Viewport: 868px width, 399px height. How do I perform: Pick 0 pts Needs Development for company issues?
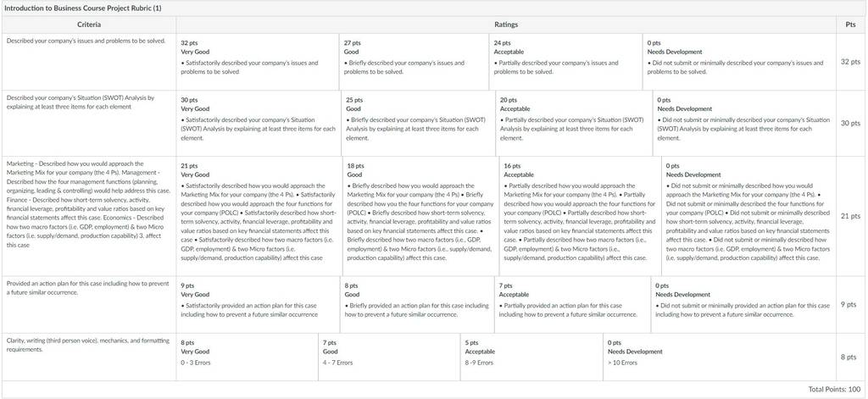click(739, 62)
